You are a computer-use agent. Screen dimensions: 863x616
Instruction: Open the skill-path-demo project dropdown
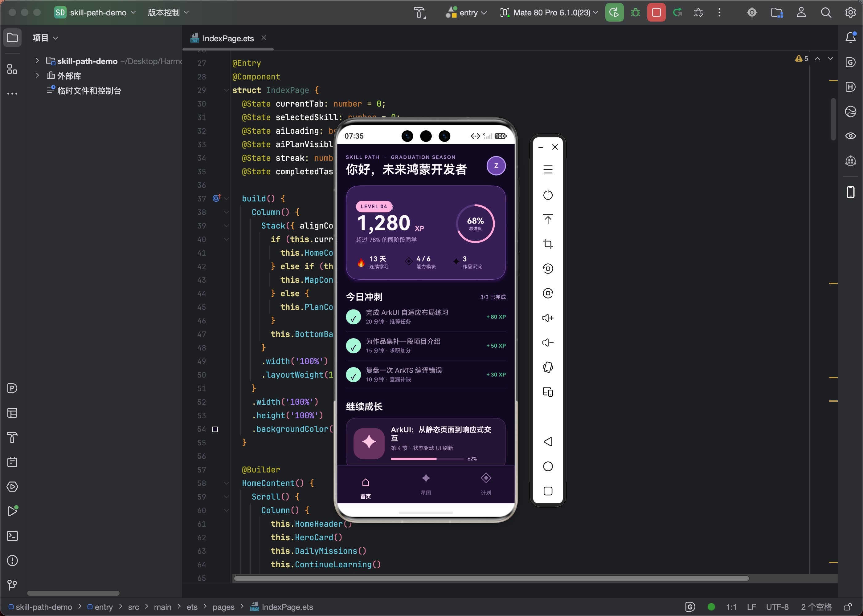(x=95, y=13)
